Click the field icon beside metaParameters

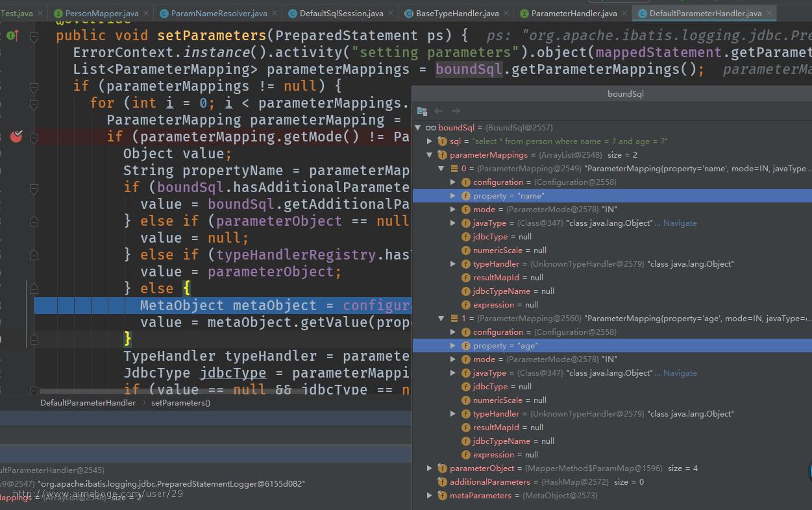click(x=442, y=496)
